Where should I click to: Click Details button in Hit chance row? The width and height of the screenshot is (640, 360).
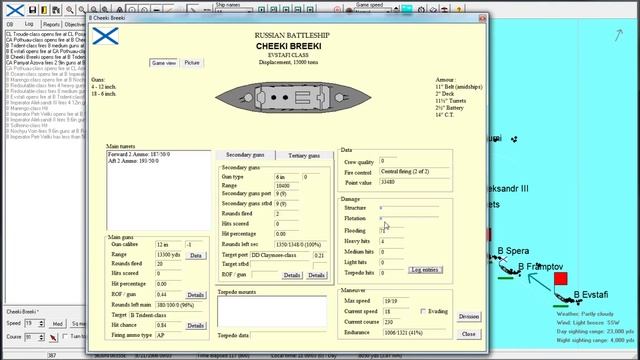click(x=196, y=326)
